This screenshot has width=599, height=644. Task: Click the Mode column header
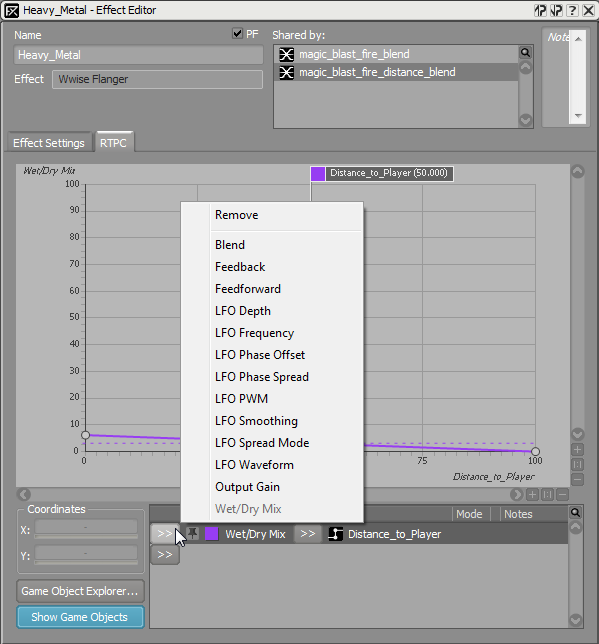tap(469, 514)
